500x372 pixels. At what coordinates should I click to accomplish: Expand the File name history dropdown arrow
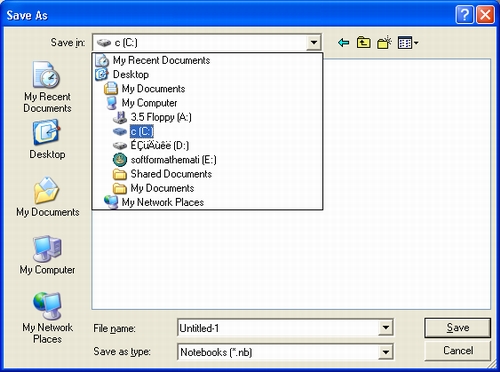[386, 328]
